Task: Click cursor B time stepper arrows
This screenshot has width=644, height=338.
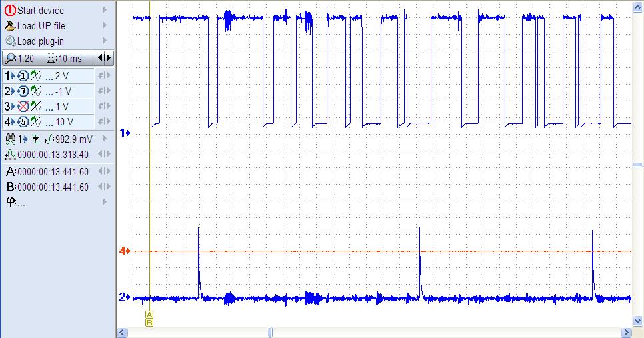Action: (104, 187)
